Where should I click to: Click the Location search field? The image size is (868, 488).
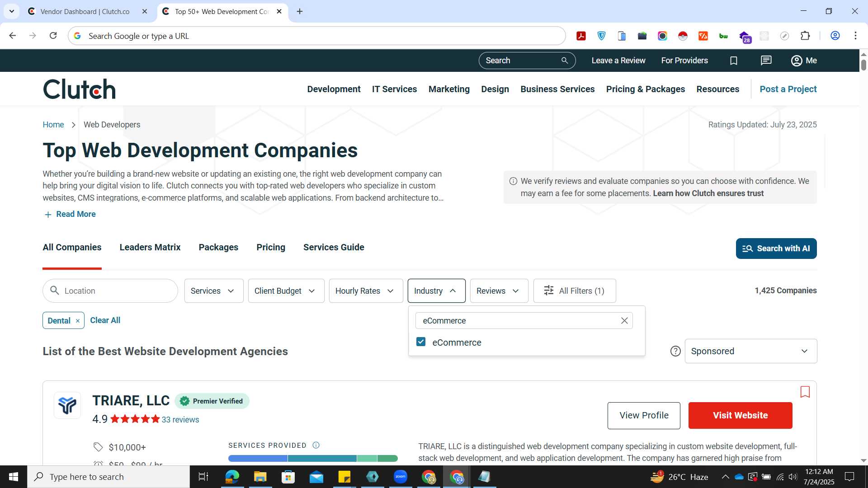tap(110, 291)
